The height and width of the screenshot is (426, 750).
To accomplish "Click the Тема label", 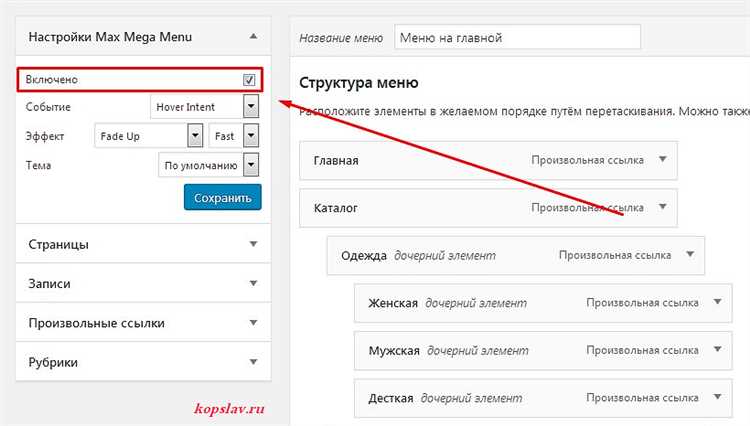I will coord(38,165).
